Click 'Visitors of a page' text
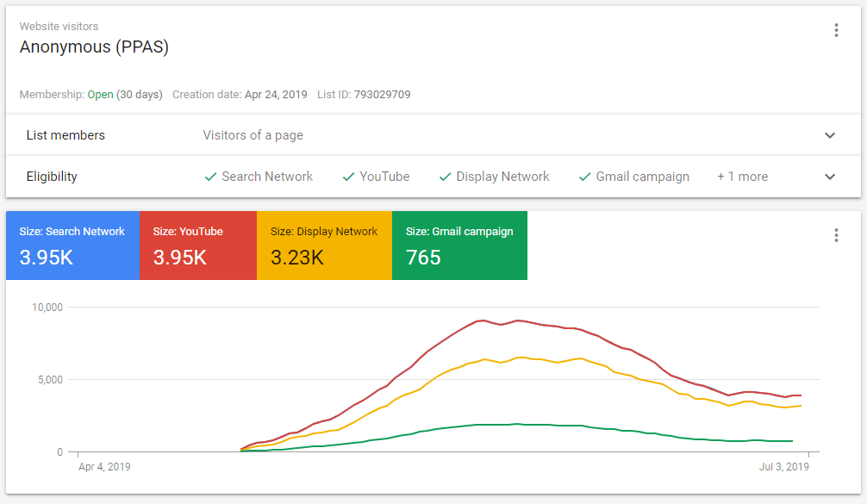867x504 pixels. [253, 135]
